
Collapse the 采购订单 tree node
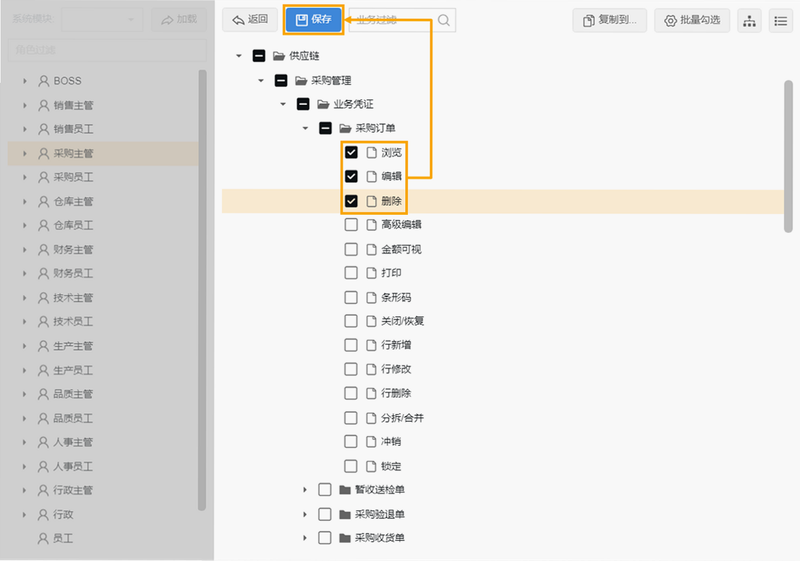(305, 128)
